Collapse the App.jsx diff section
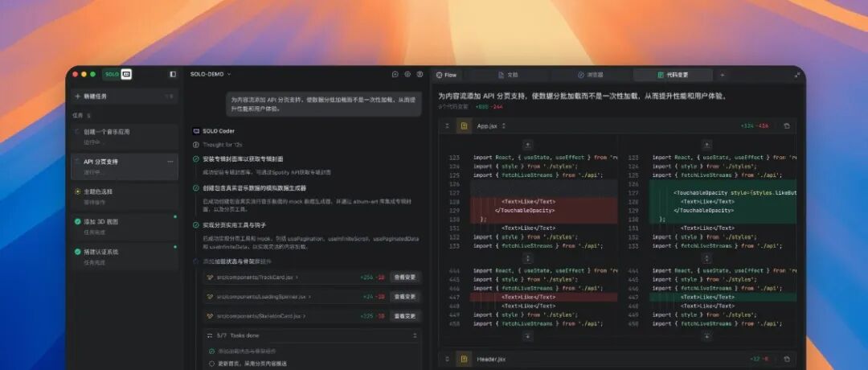868x370 pixels. coord(448,126)
